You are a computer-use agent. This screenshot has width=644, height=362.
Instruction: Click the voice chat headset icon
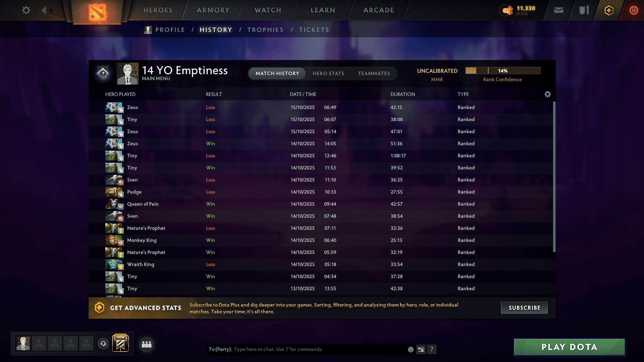[x=103, y=344]
